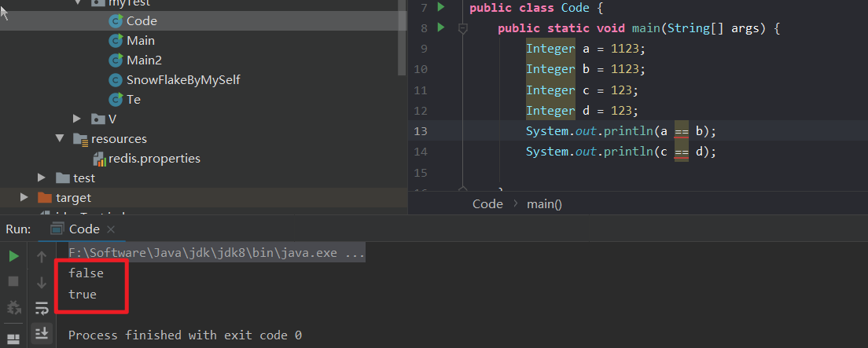Click the attach debugger bug icon
This screenshot has height=348, width=868.
click(14, 308)
